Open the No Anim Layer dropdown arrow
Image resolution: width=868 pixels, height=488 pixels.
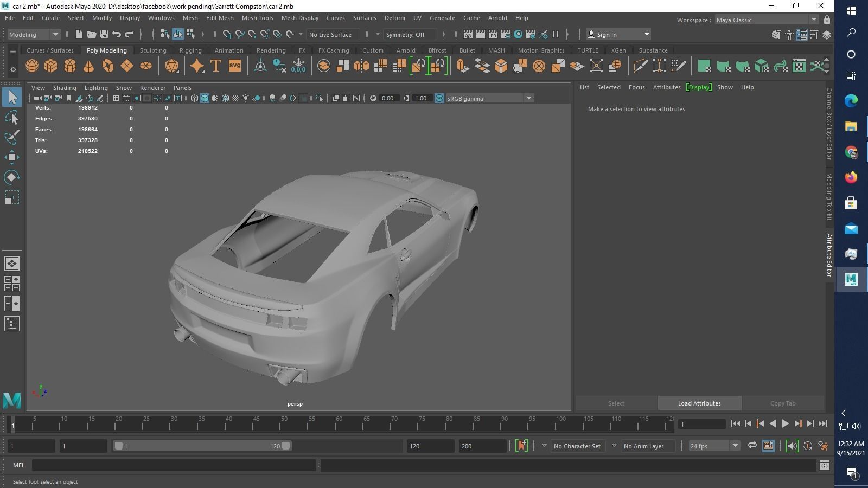click(614, 446)
